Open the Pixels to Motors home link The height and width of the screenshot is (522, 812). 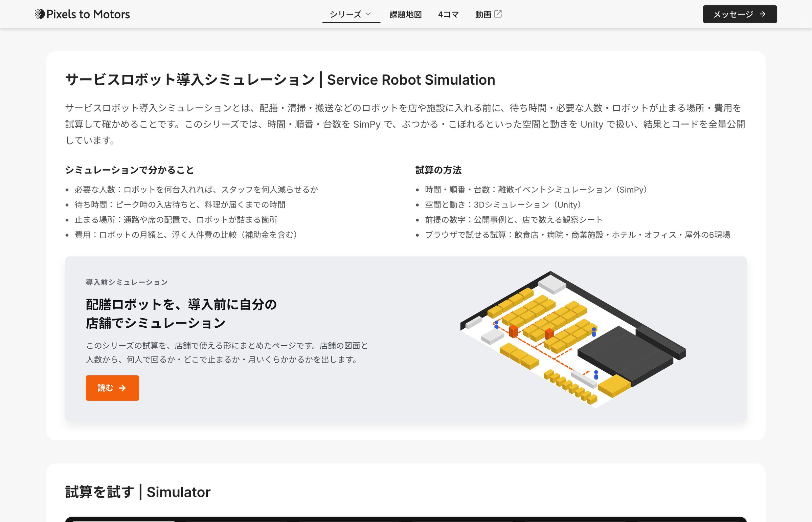click(82, 14)
